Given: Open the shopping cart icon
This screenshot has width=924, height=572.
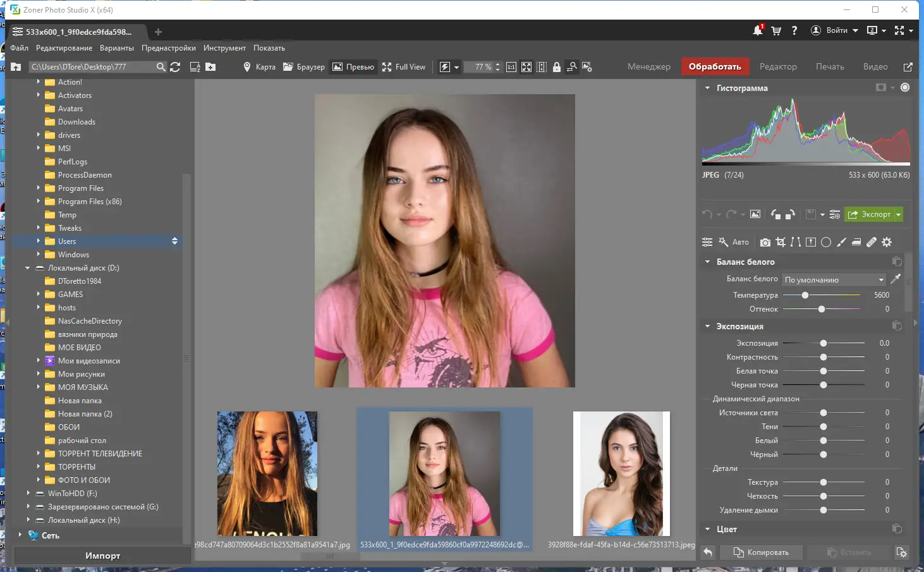Looking at the screenshot, I should pyautogui.click(x=776, y=30).
